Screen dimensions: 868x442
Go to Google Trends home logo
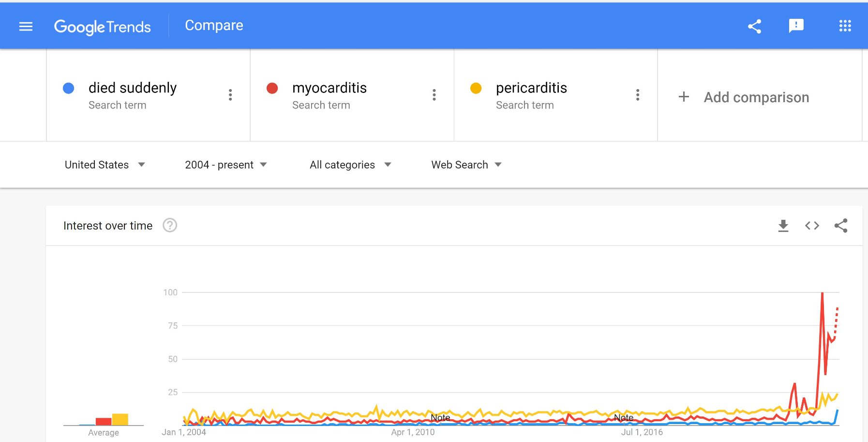click(103, 27)
